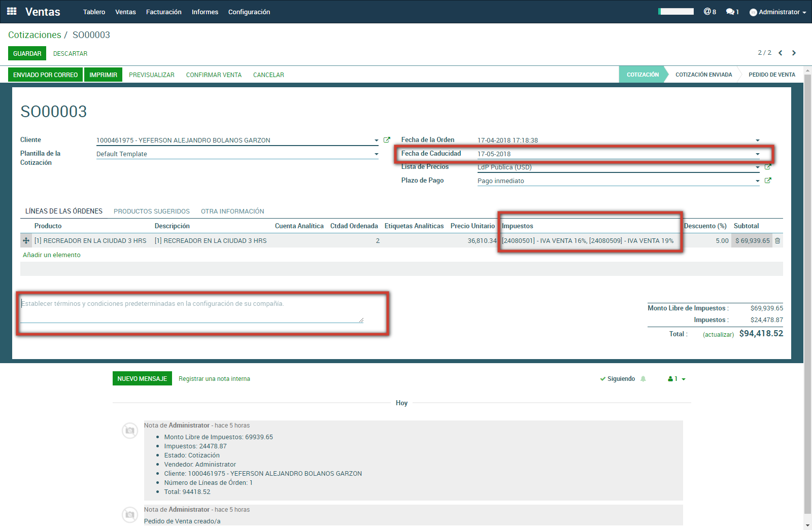Open Plazo de Pago external link icon
The width and height of the screenshot is (812, 530).
768,181
